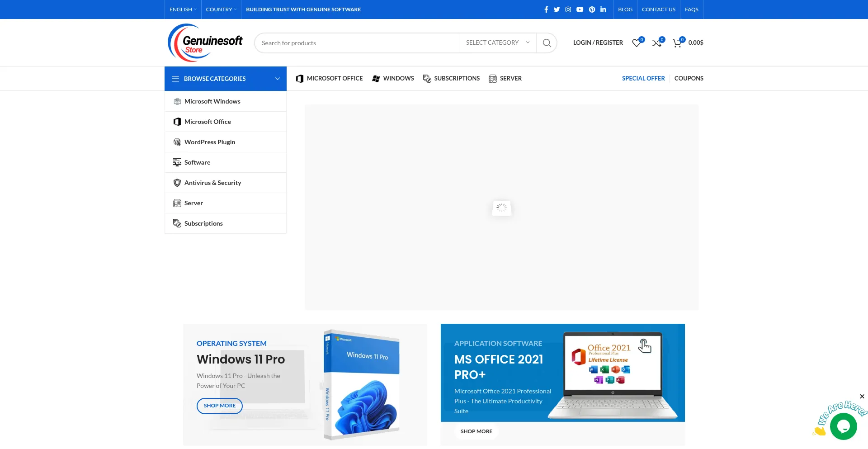The image size is (868, 449).
Task: Expand the English language dropdown
Action: coord(183,9)
